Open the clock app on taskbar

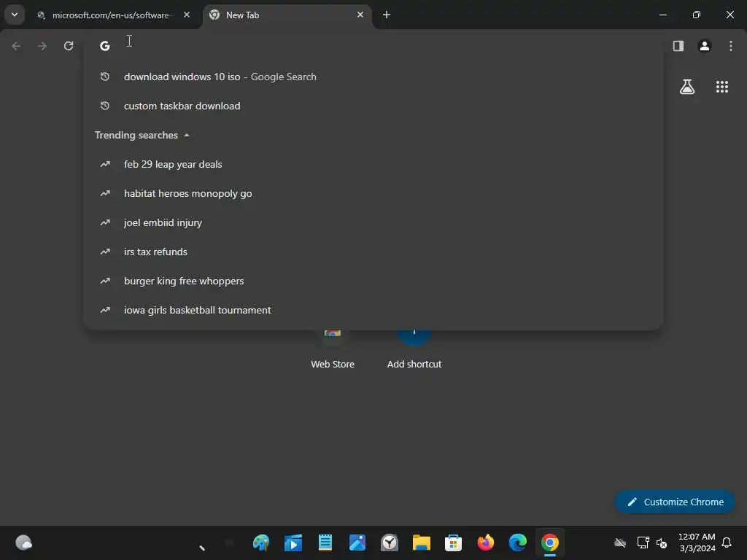(x=390, y=542)
